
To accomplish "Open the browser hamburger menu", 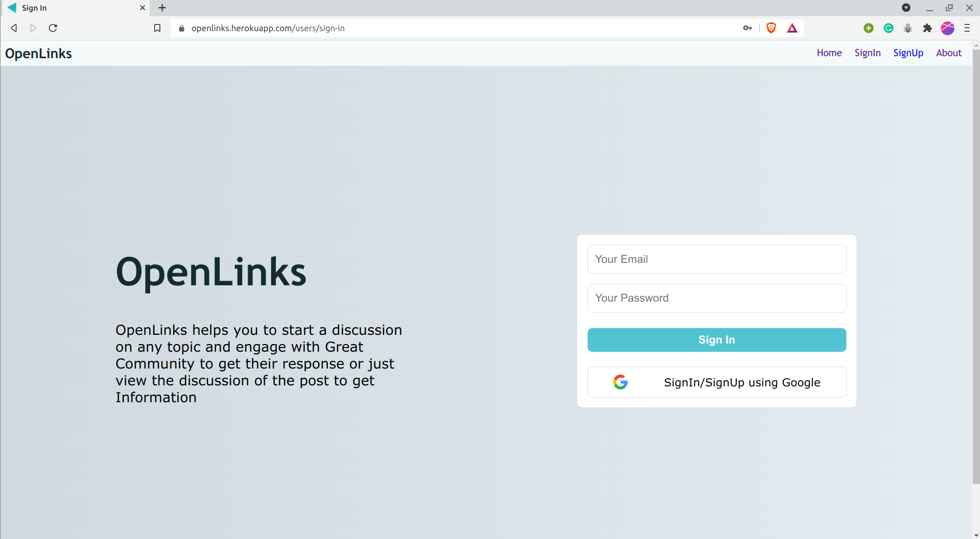I will [967, 28].
